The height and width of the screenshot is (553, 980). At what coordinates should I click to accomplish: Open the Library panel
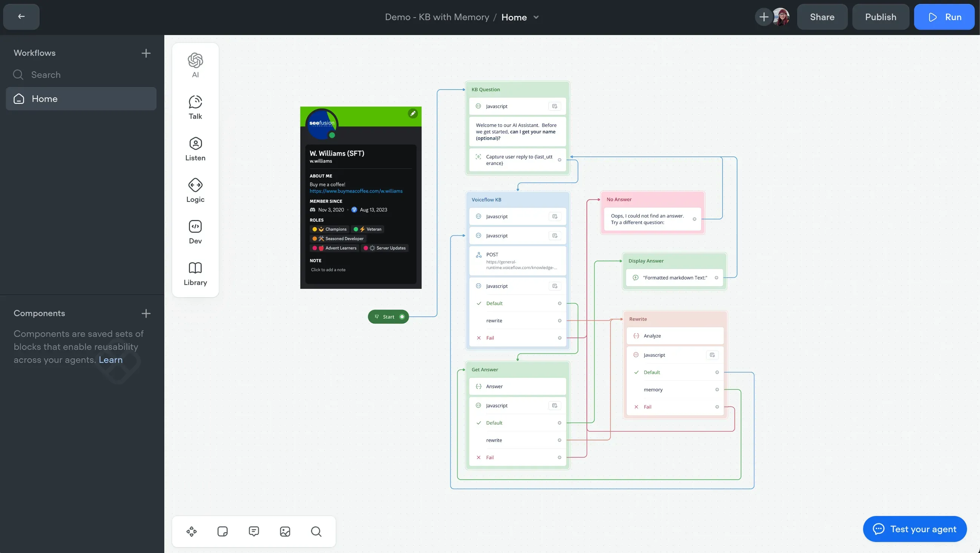(195, 273)
